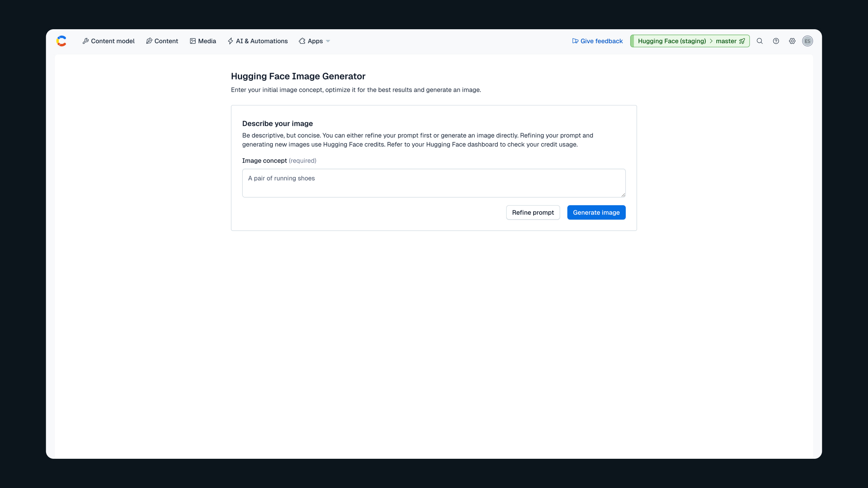
Task: Open the Hugging Face (staging) space switcher
Action: coord(672,41)
